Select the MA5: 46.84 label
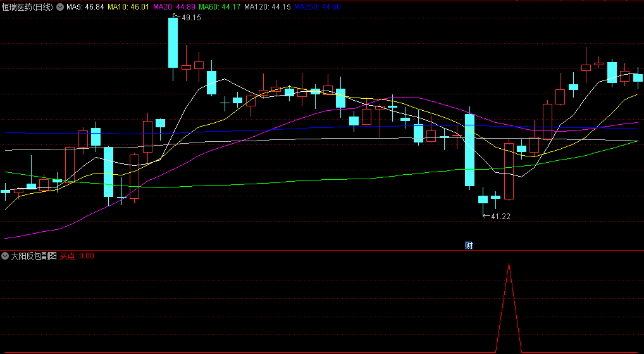The height and width of the screenshot is (354, 644). (85, 7)
